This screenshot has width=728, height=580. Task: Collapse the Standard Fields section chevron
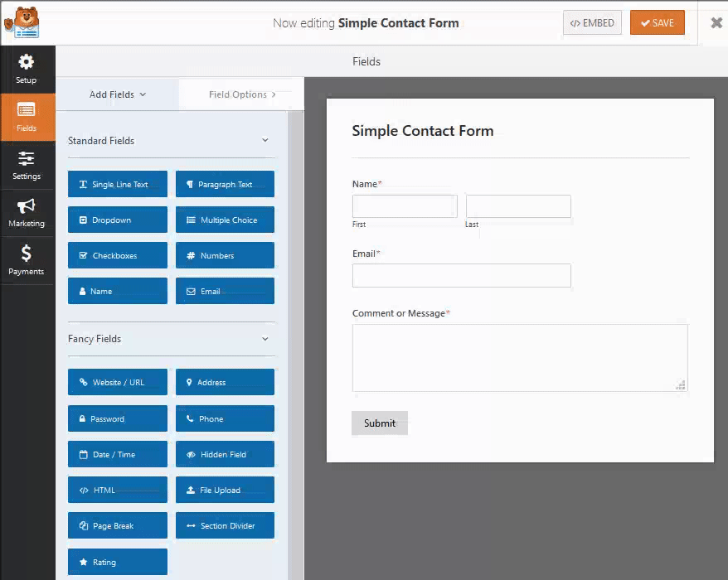(x=265, y=140)
